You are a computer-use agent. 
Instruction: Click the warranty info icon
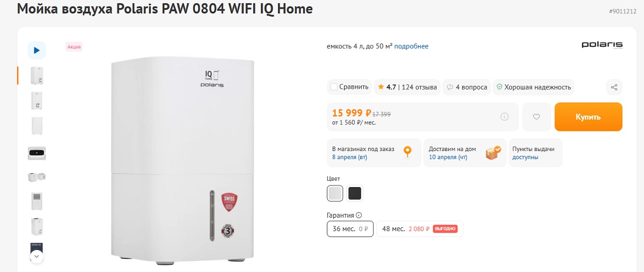point(359,215)
